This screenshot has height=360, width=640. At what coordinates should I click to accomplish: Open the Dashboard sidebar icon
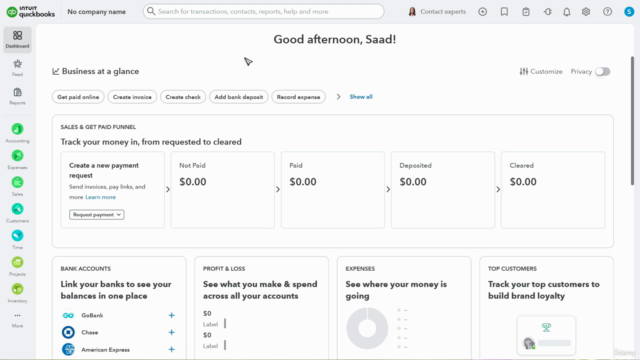[17, 40]
